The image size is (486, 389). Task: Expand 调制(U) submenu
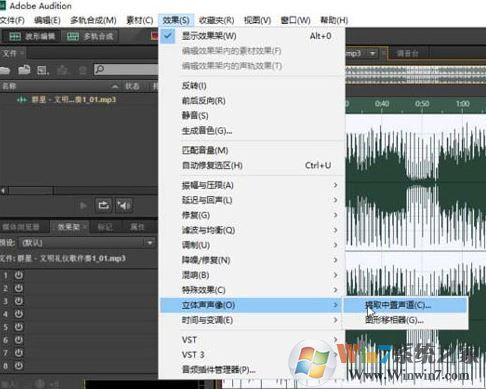(252, 245)
